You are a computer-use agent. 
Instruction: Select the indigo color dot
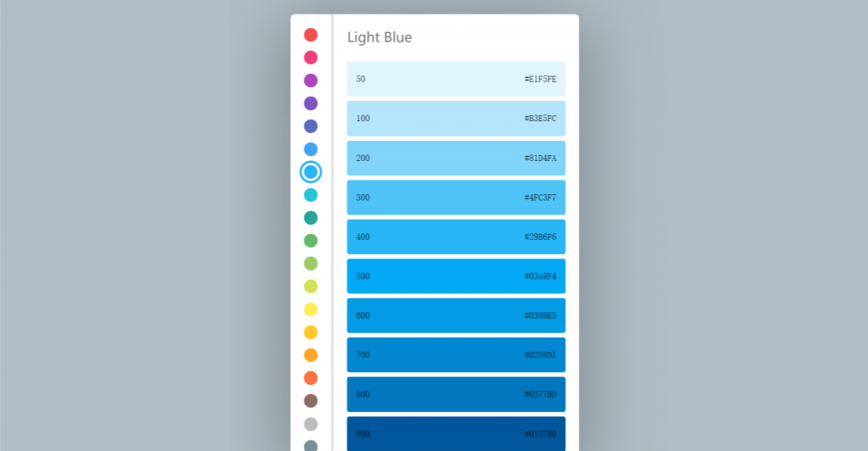pyautogui.click(x=311, y=126)
